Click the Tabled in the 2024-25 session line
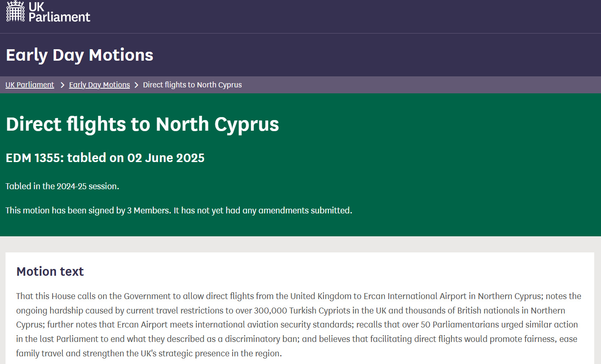Viewport: 601px width, 364px height. point(62,186)
